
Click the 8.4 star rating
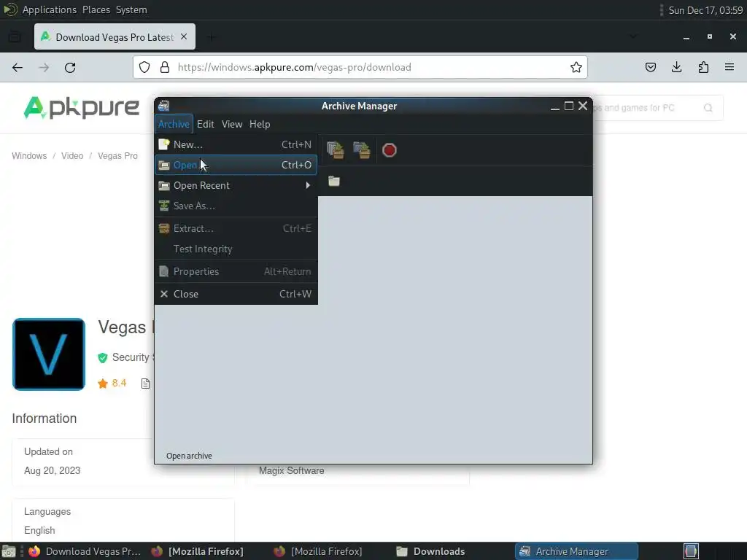click(x=112, y=384)
